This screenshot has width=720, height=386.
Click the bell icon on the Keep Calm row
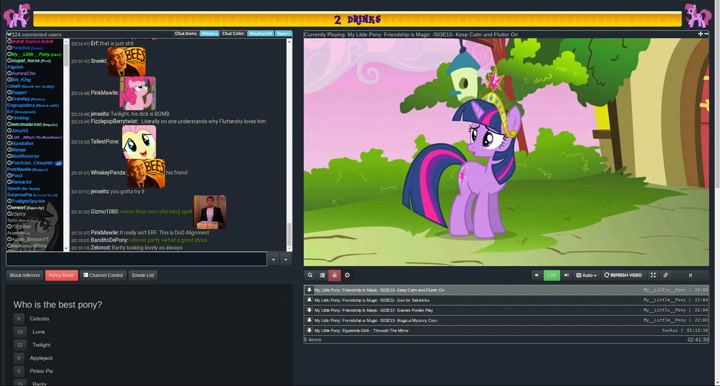click(309, 290)
